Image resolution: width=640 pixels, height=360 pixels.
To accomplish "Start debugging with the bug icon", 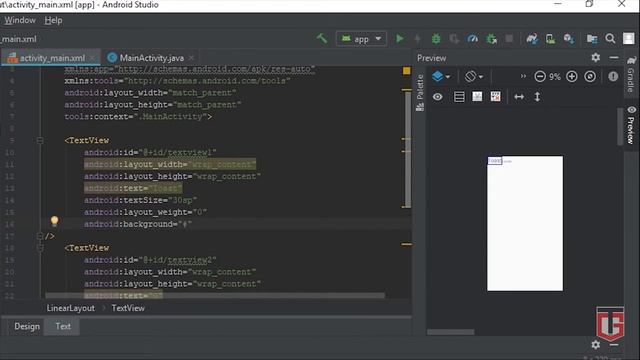I will [436, 39].
